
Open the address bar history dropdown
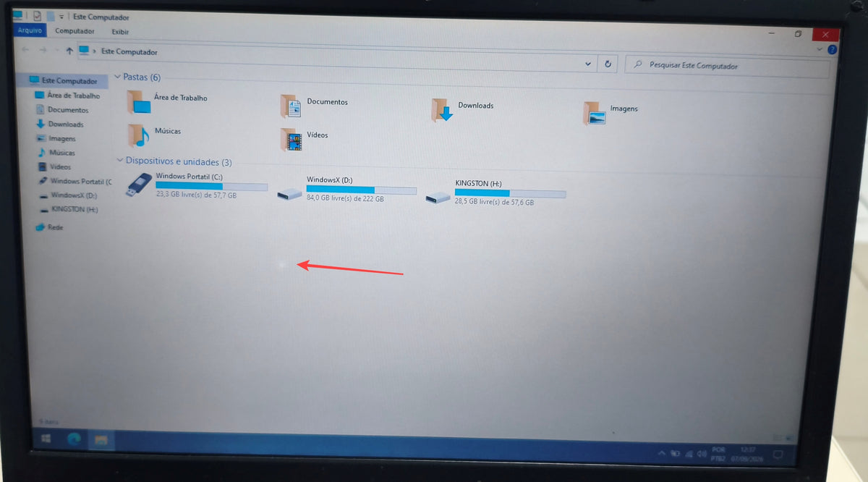pyautogui.click(x=588, y=64)
